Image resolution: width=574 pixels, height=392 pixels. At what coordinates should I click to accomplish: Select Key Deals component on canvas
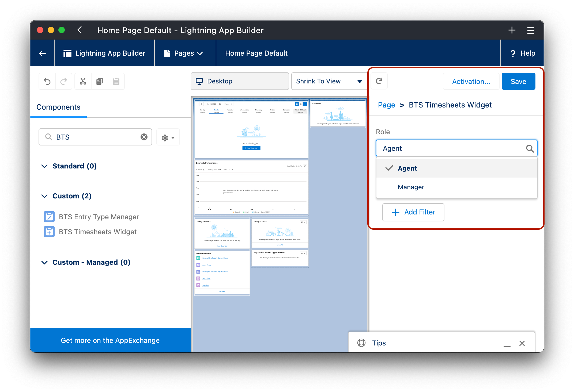click(x=280, y=258)
